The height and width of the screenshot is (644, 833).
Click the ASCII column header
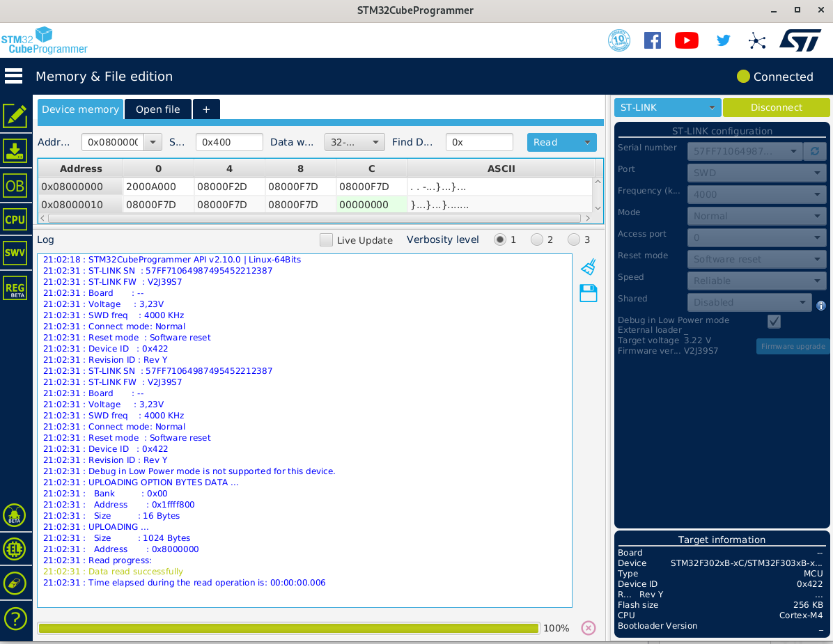(x=501, y=168)
